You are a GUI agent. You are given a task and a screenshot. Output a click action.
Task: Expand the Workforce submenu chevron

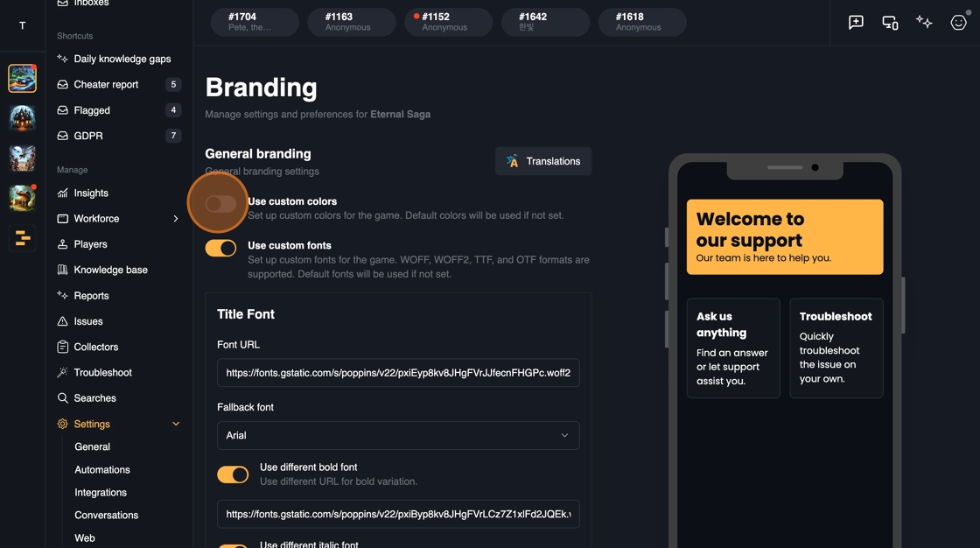pyautogui.click(x=176, y=218)
